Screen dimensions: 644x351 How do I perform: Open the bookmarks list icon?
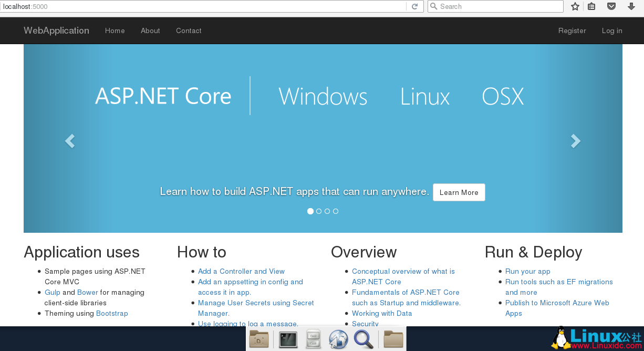click(x=591, y=6)
